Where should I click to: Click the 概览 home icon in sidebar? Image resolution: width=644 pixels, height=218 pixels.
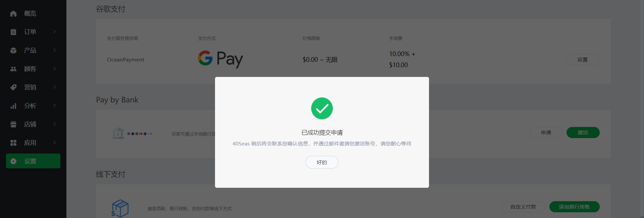[x=13, y=13]
